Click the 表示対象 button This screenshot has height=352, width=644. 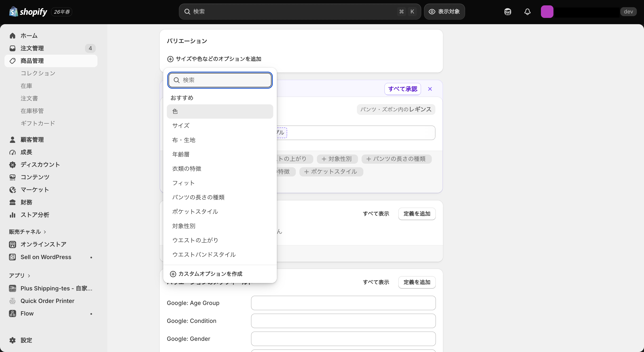point(444,11)
